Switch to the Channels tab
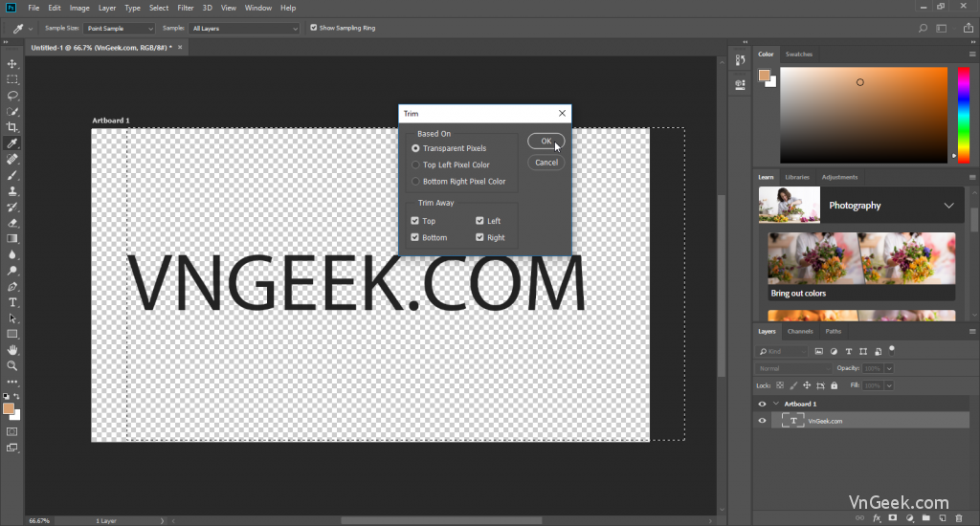 click(x=800, y=331)
